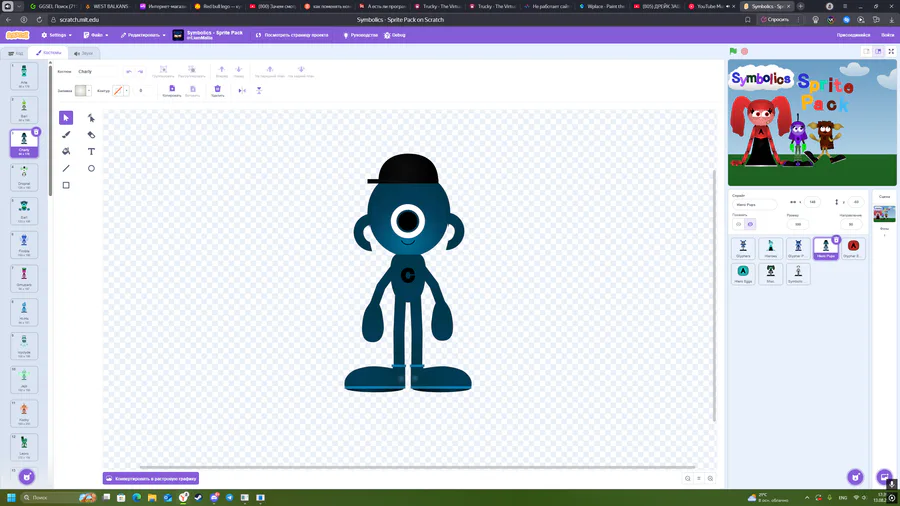Viewport: 900px width, 506px height.
Task: Switch to the Костюмы tab
Action: (x=48, y=53)
